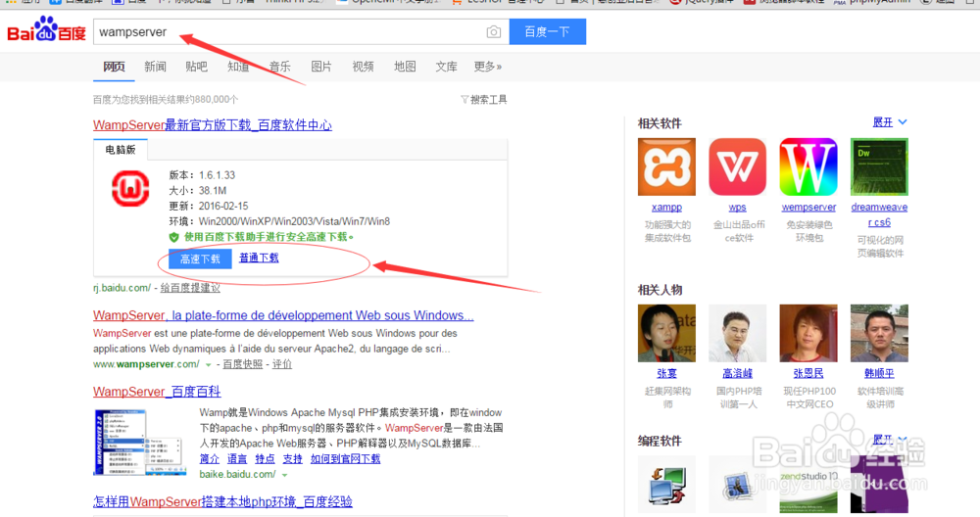Image resolution: width=980 pixels, height=517 pixels.
Task: Open 如何到官网下载 sublink
Action: coord(345,458)
